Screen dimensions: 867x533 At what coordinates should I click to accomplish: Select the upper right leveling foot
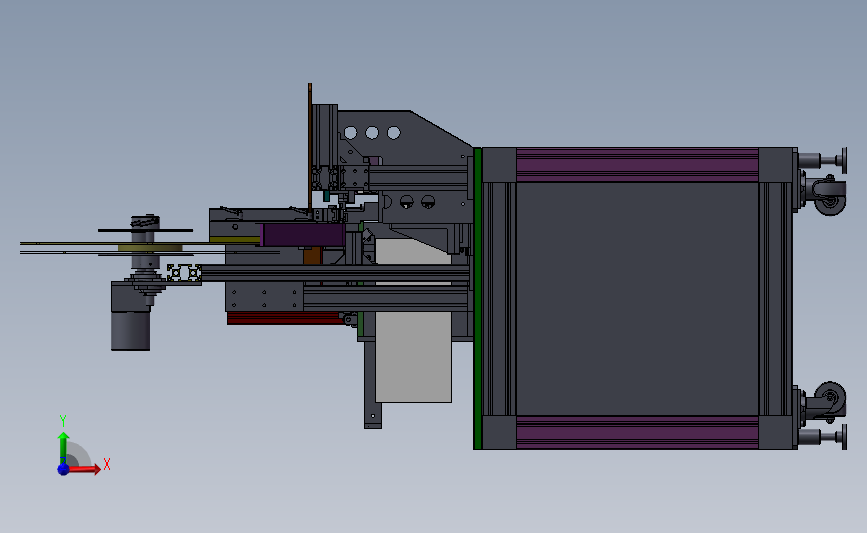click(x=823, y=160)
